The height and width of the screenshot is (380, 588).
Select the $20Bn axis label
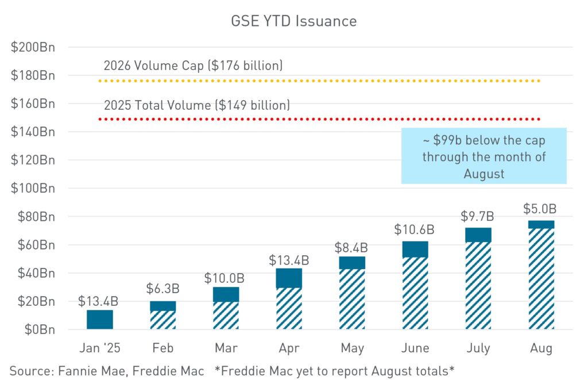36,301
